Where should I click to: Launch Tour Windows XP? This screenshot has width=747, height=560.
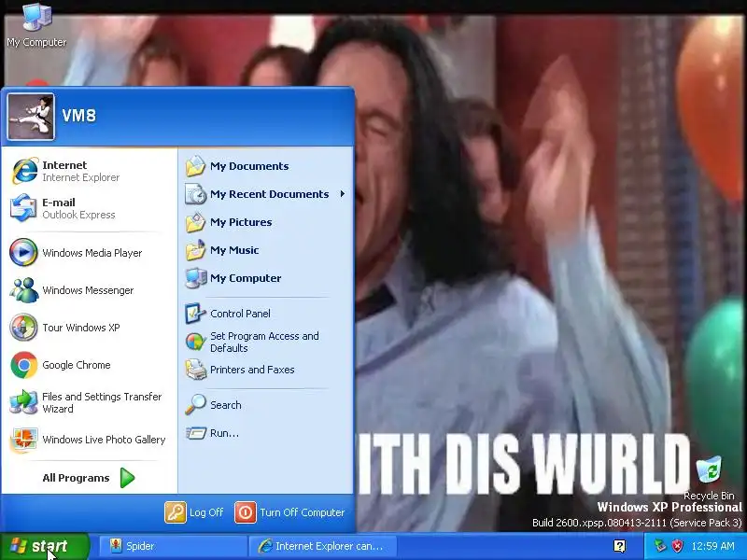click(x=89, y=328)
